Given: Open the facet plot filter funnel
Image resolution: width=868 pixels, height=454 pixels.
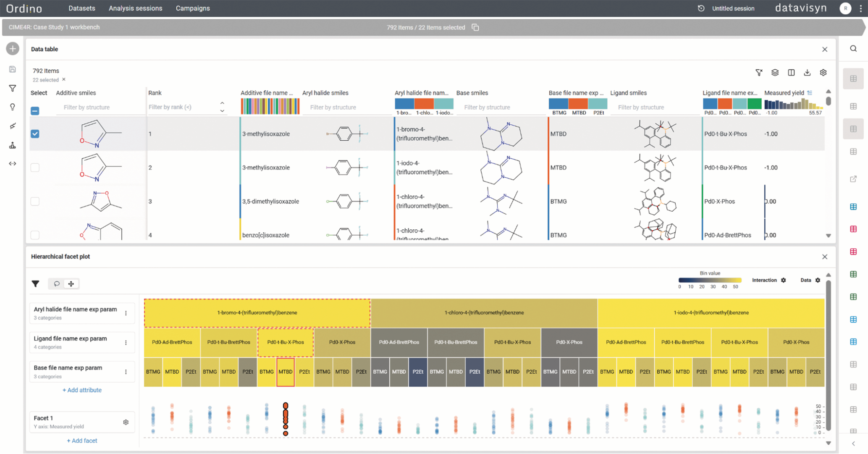Looking at the screenshot, I should coord(36,284).
